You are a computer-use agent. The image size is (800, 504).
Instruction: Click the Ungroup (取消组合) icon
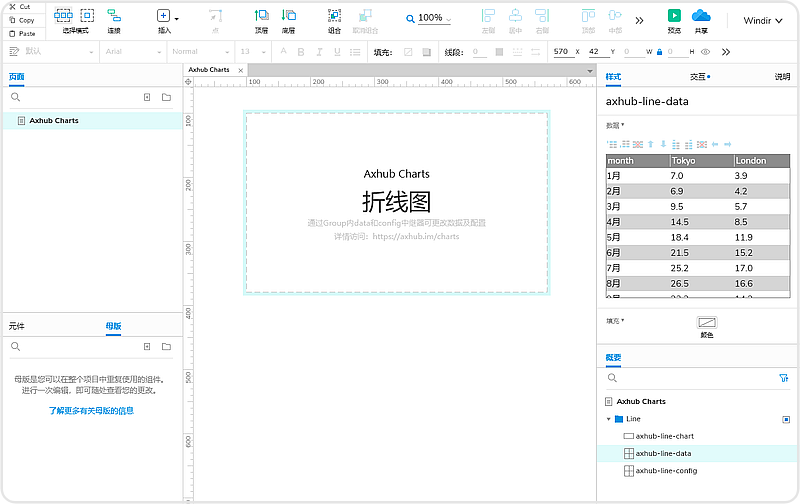[x=365, y=16]
